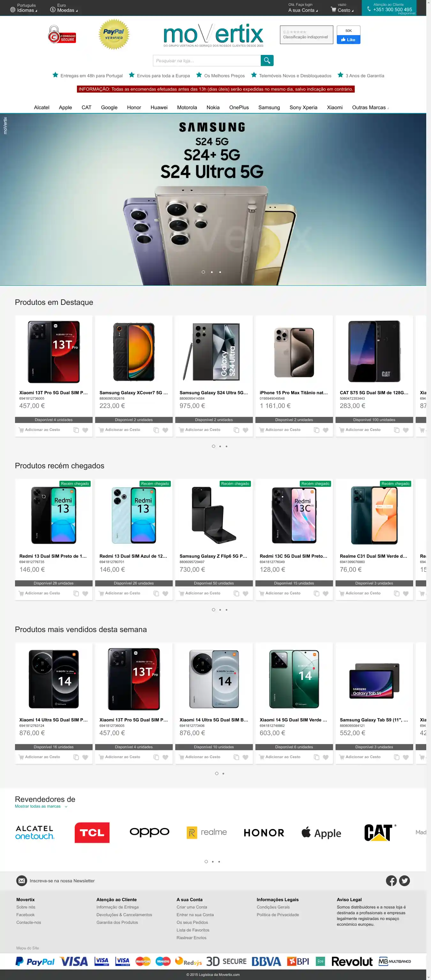
Task: Open Garantia dos Produtos link
Action: click(117, 922)
